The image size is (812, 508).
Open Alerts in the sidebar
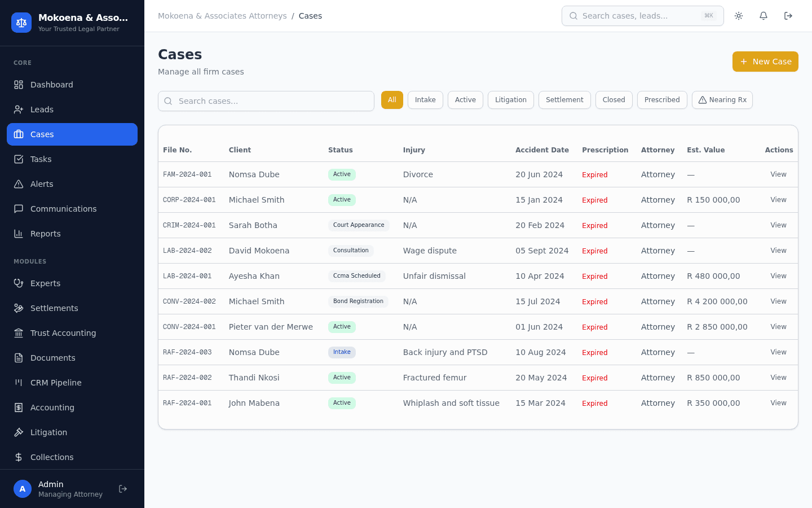(x=72, y=184)
